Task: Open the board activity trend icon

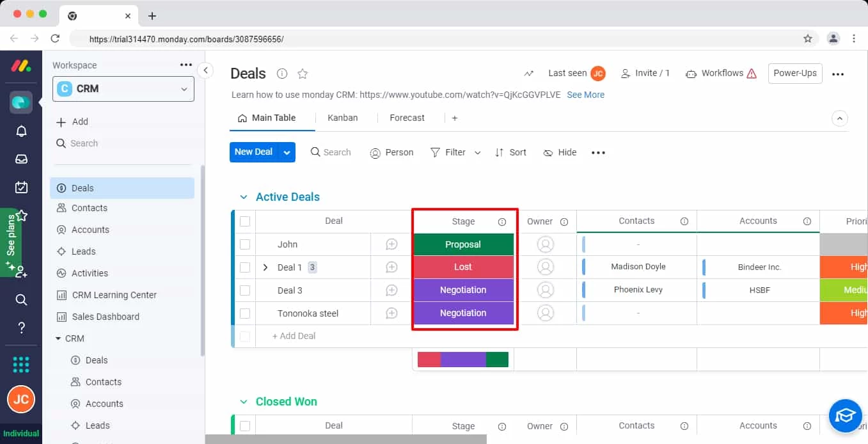Action: pos(529,74)
